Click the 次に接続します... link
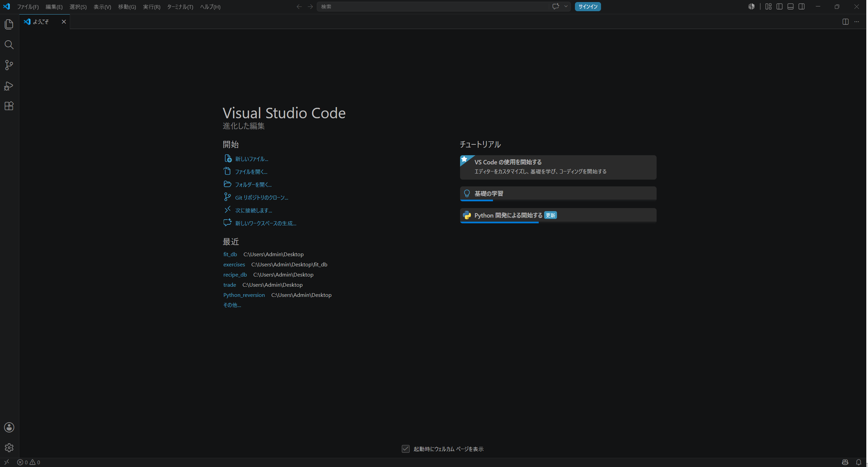Image resolution: width=868 pixels, height=467 pixels. (254, 210)
